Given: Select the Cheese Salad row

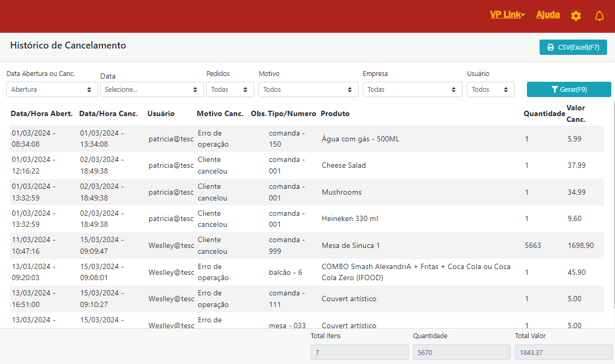Looking at the screenshot, I should coord(344,165).
